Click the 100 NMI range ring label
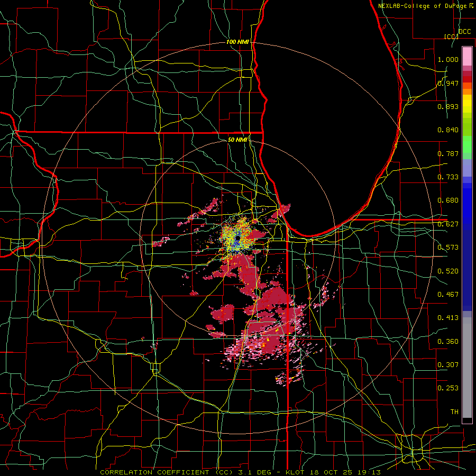The width and height of the screenshot is (476, 476). (x=237, y=42)
